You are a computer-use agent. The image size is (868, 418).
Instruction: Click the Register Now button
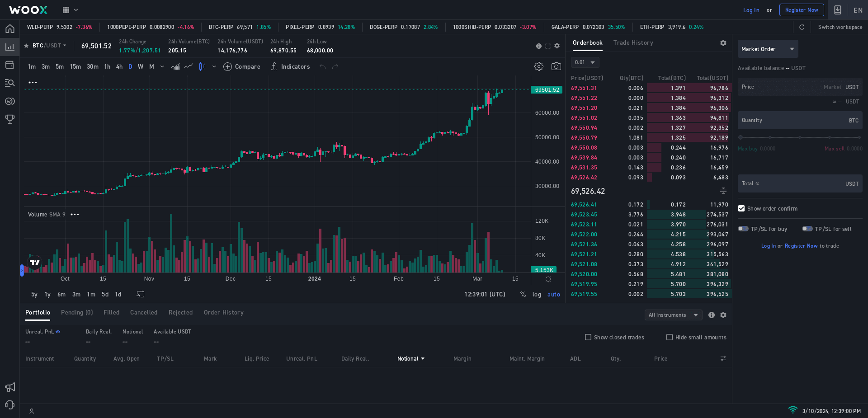click(802, 9)
